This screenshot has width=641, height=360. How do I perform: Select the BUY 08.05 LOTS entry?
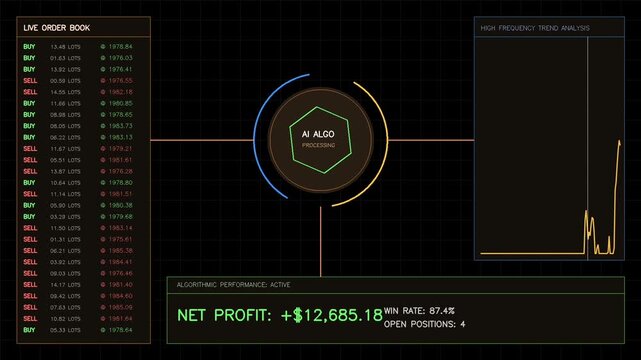(78, 126)
